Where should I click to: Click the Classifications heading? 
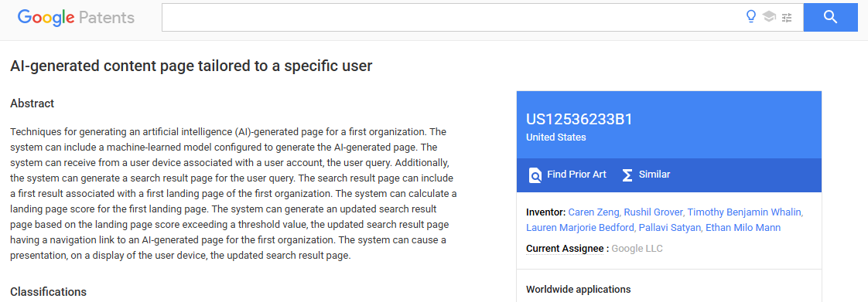tap(48, 291)
